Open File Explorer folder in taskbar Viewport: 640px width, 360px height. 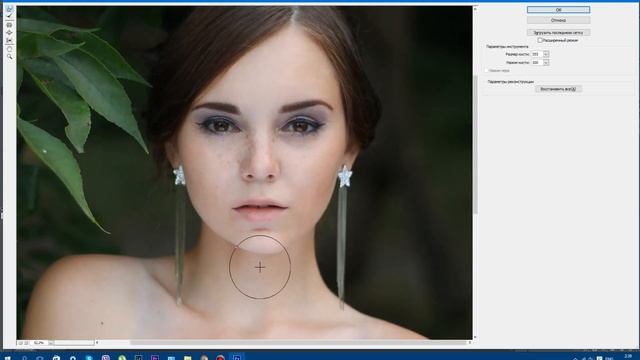click(187, 358)
